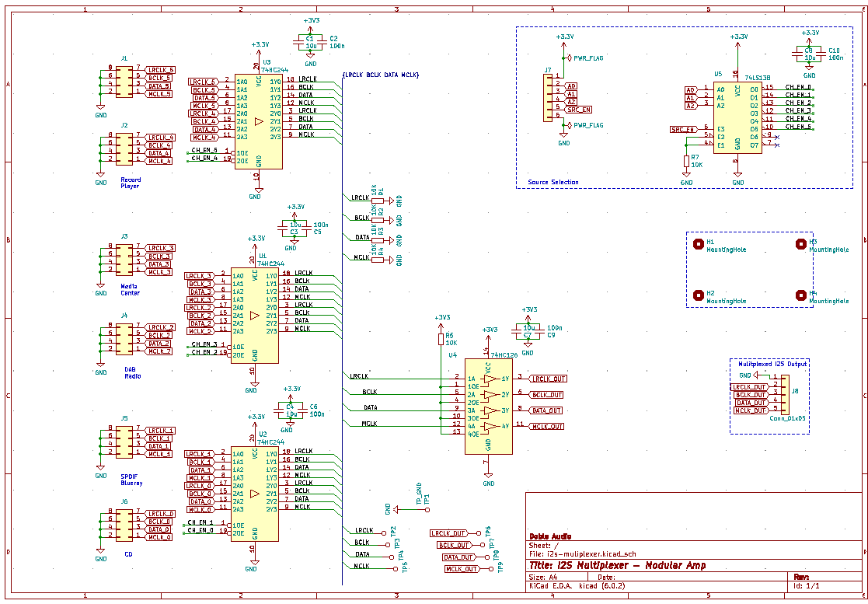Click the CH_EN_5 net label left of U3
Screen dimensions: 868x604
[204, 150]
